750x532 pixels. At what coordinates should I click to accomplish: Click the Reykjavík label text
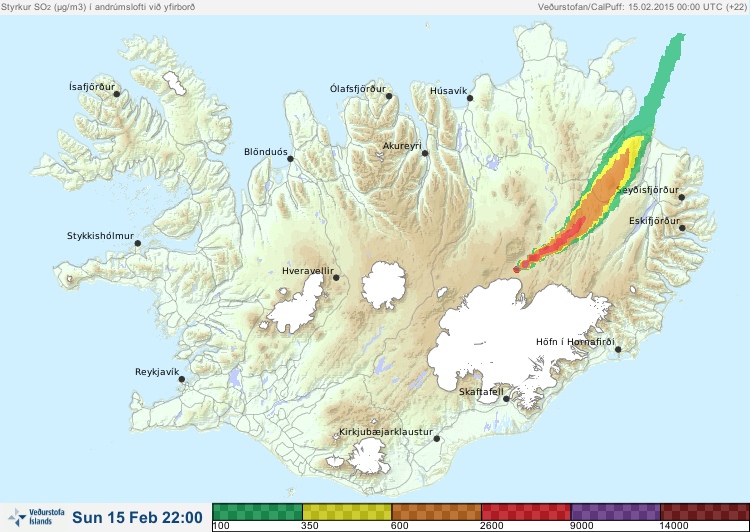click(157, 372)
